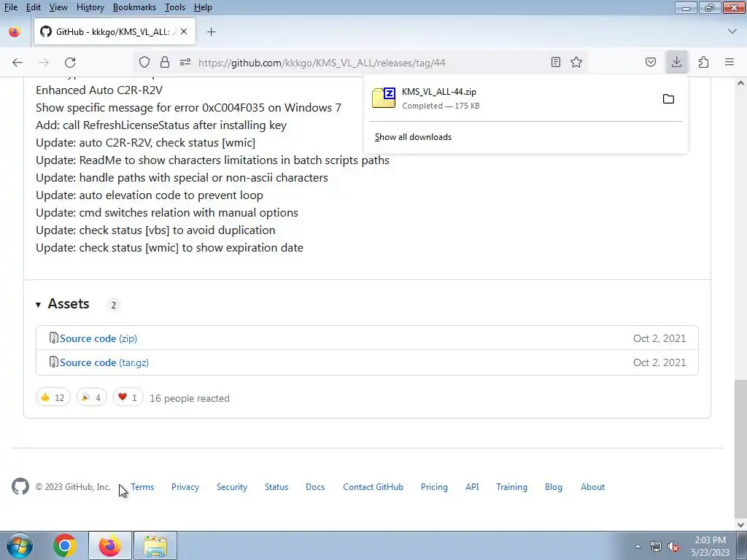This screenshot has height=560, width=747.
Task: Show hidden system tray icons
Action: [x=638, y=547]
